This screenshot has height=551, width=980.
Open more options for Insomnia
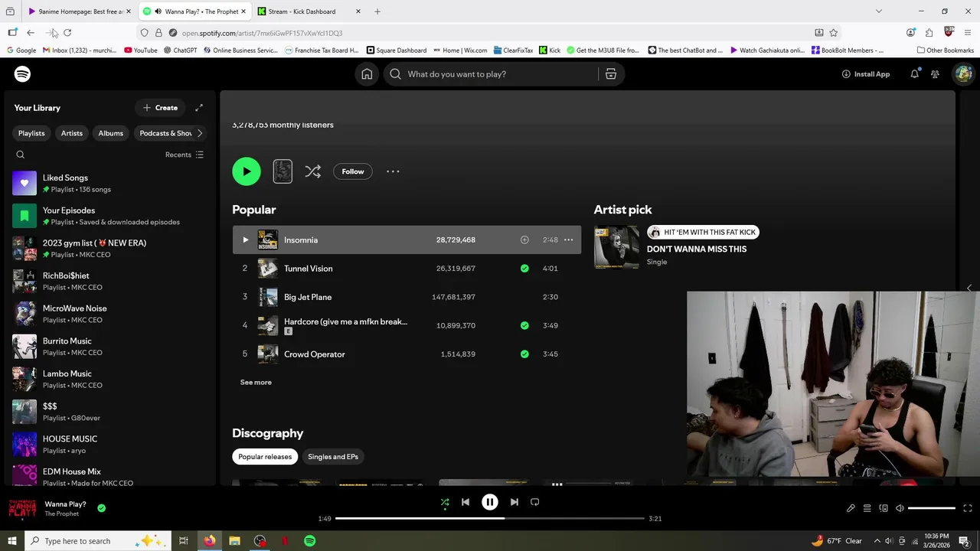(568, 240)
